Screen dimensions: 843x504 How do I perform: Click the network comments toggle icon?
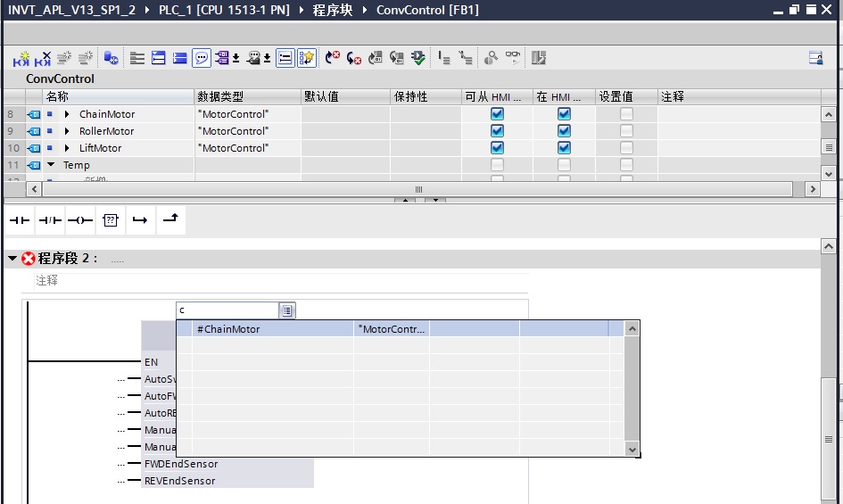coord(253,58)
